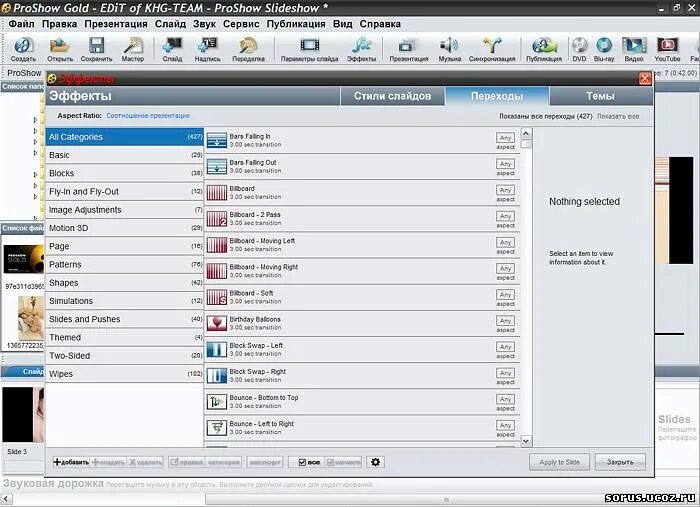Close the Эффекты dialog with red X
This screenshot has width=700, height=507.
tap(645, 79)
